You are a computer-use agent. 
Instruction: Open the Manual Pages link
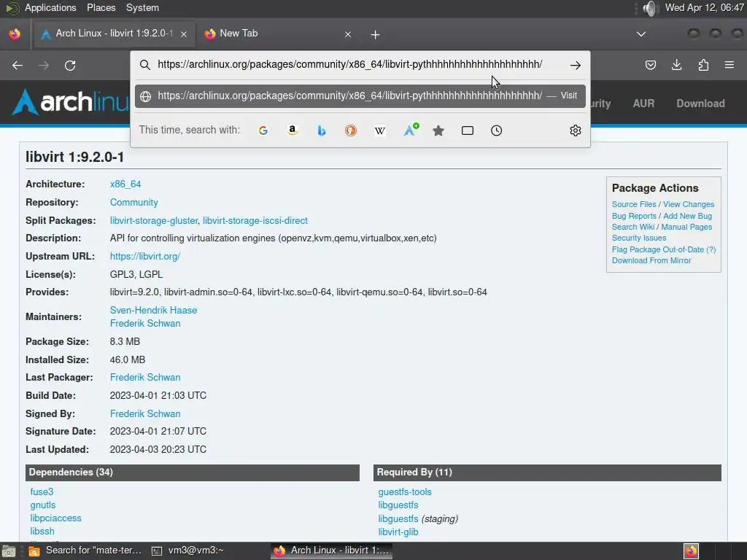tap(686, 227)
